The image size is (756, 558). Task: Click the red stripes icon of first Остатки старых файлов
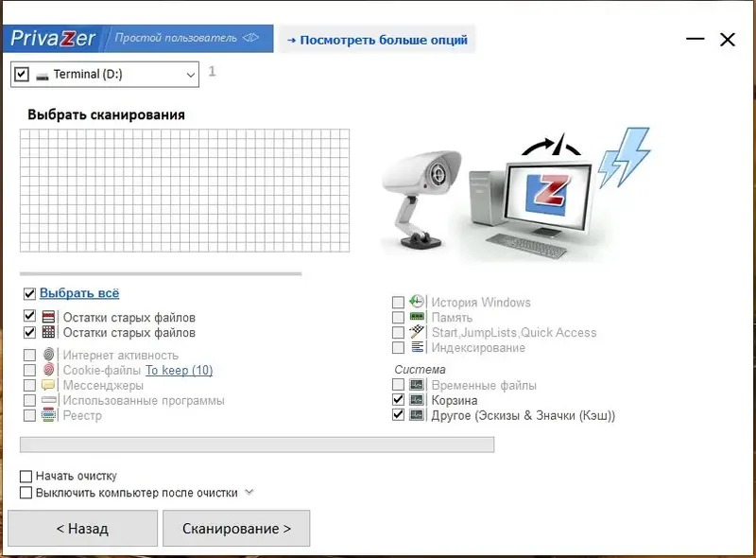[49, 317]
